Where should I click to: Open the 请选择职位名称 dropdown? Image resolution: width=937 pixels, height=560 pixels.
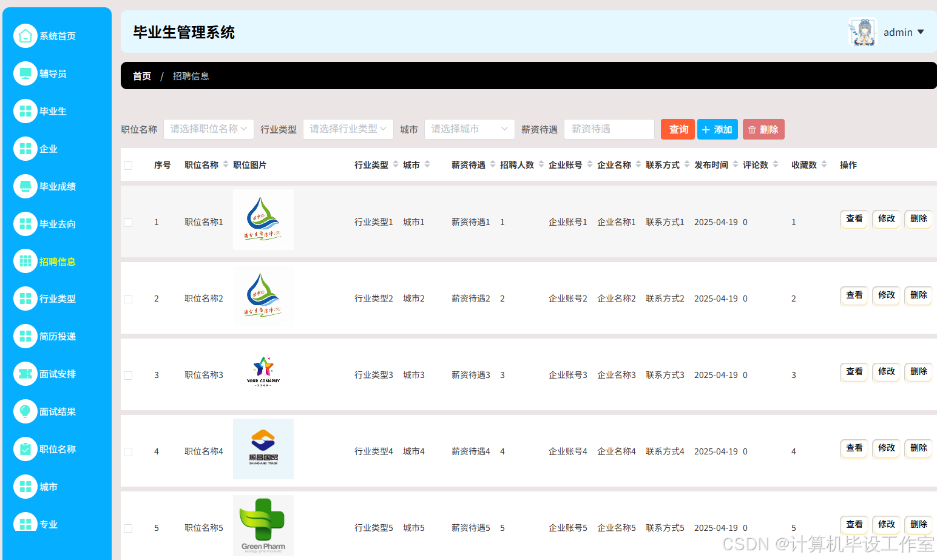coord(209,129)
